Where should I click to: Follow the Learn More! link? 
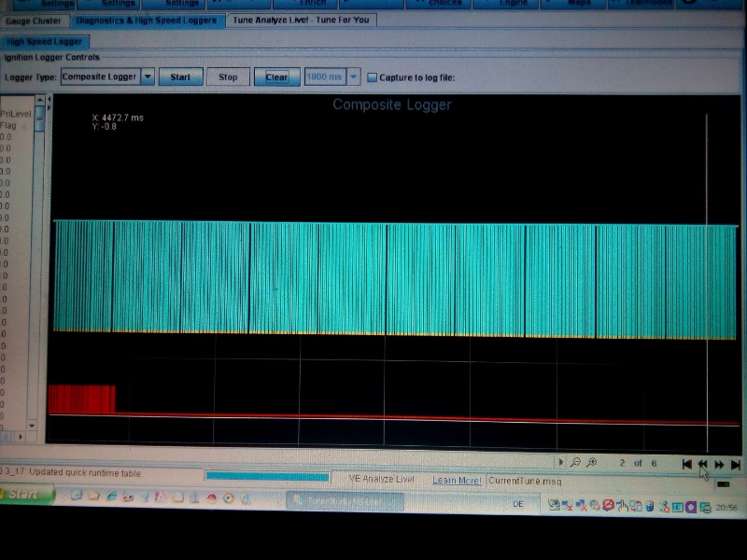457,481
